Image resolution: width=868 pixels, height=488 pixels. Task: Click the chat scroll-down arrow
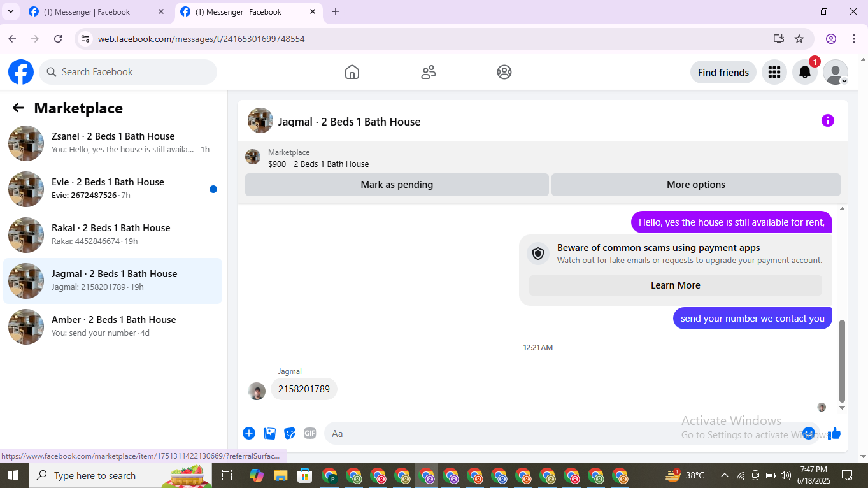point(842,408)
